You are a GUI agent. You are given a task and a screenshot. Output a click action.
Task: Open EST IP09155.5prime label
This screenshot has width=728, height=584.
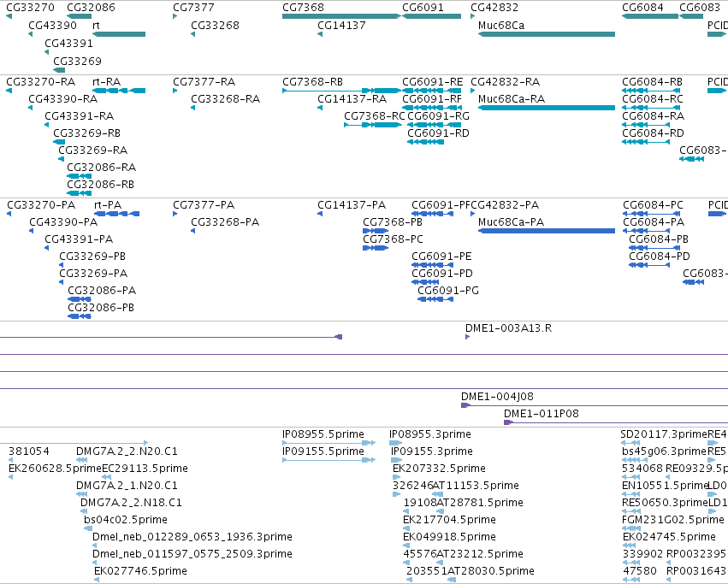tap(323, 451)
